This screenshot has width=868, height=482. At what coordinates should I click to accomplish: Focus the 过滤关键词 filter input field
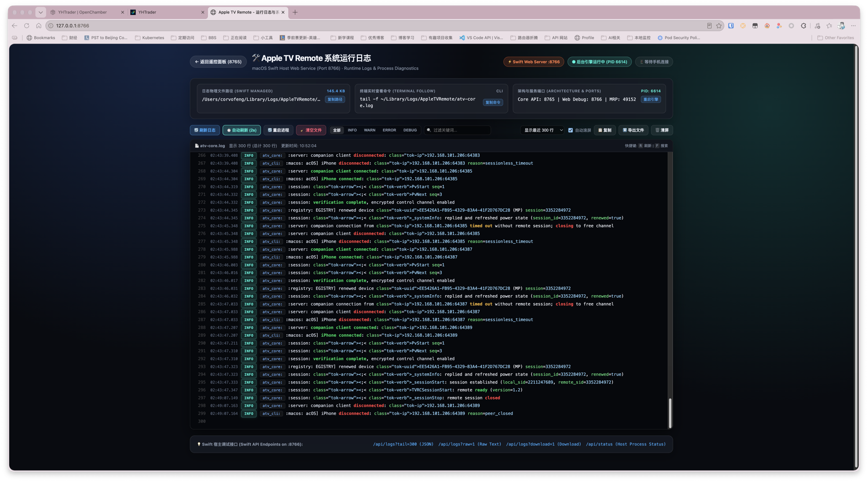click(x=457, y=130)
